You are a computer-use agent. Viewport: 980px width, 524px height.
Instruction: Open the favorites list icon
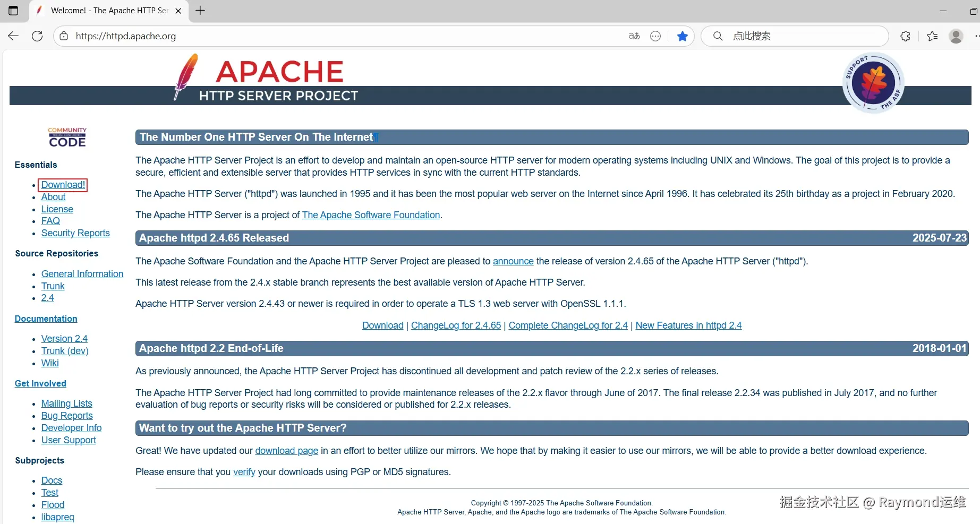tap(932, 36)
